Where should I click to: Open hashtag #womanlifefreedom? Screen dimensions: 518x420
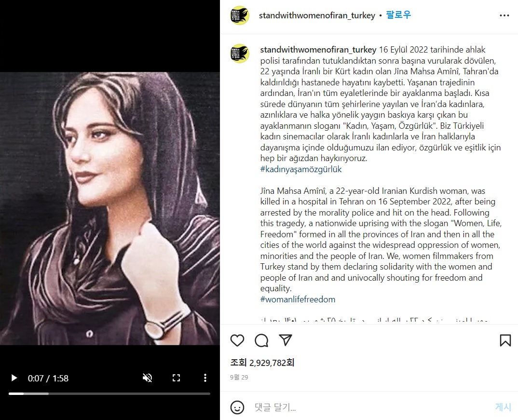pyautogui.click(x=298, y=299)
